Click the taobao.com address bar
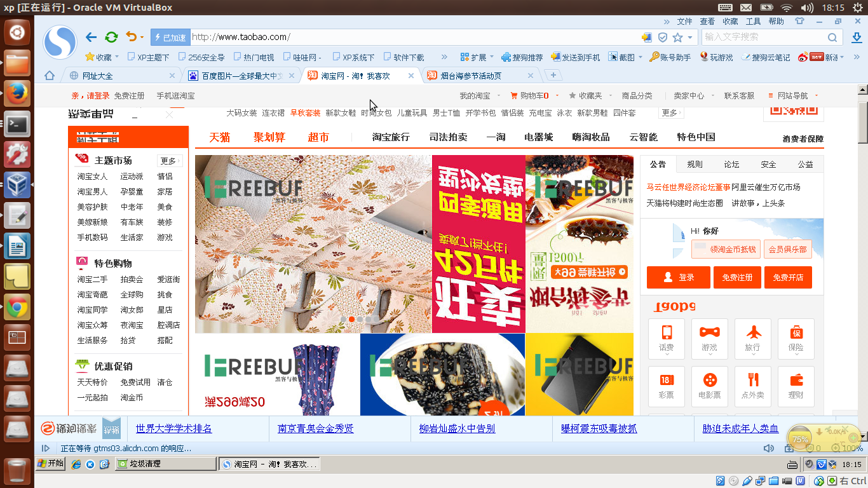Image resolution: width=868 pixels, height=488 pixels. tap(414, 37)
